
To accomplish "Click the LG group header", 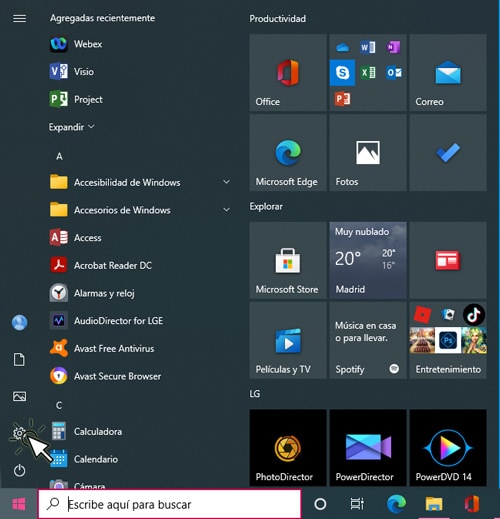I will click(255, 394).
